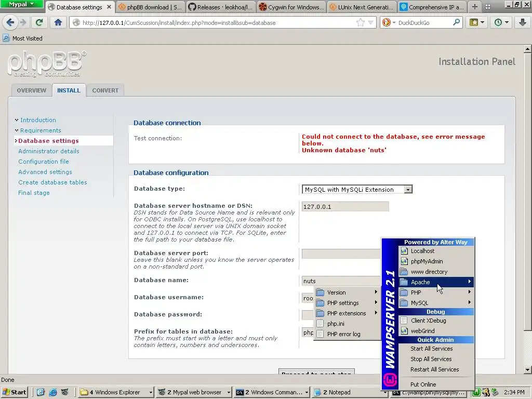The height and width of the screenshot is (399, 532).
Task: Click the Database name field containing nuts
Action: [x=341, y=281]
